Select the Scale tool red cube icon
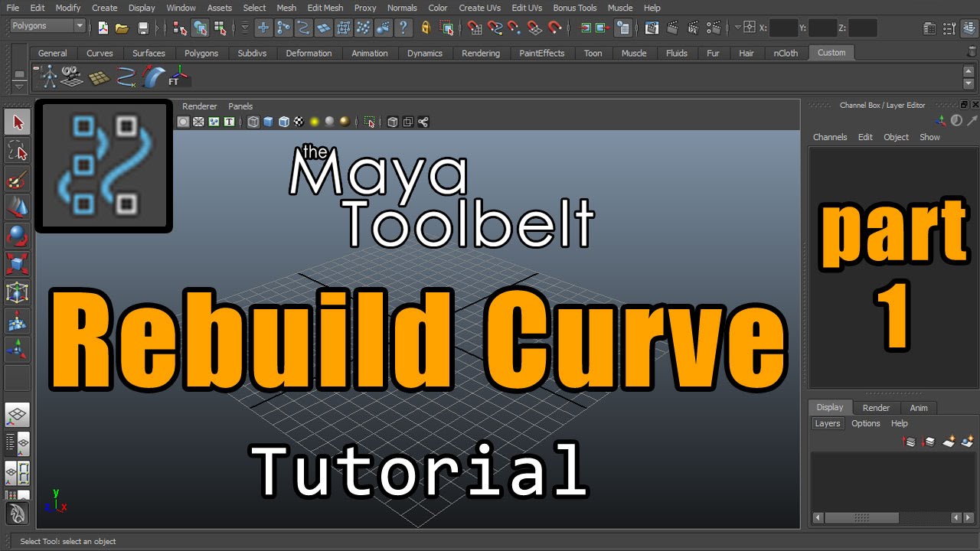This screenshot has height=551, width=980. point(18,263)
